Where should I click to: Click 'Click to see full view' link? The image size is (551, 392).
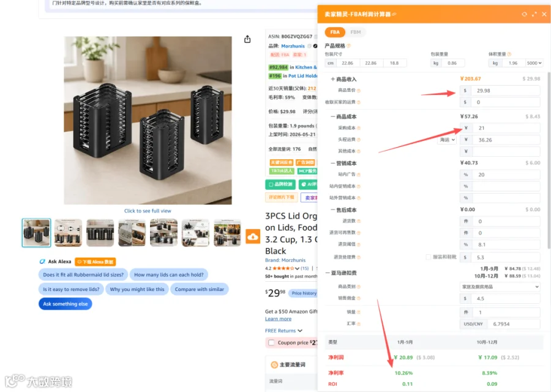pos(148,211)
